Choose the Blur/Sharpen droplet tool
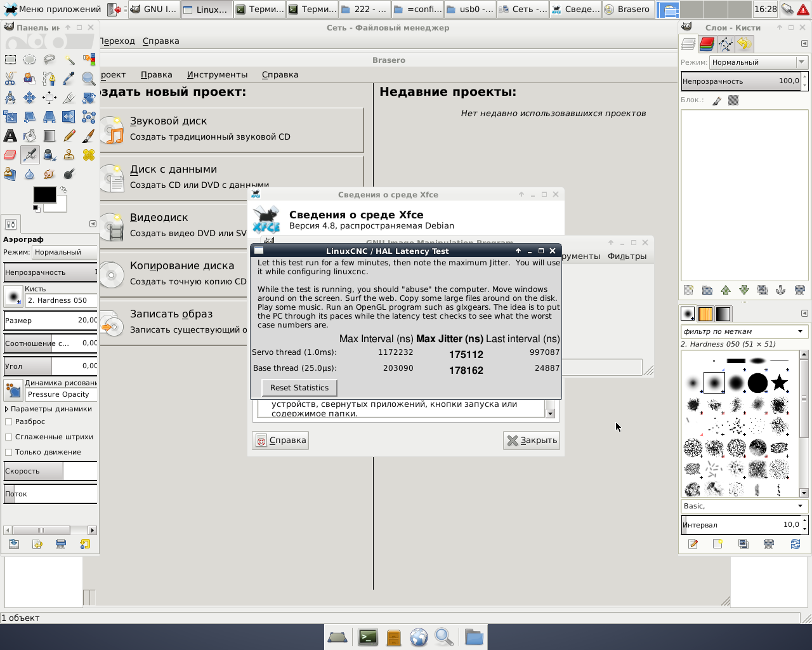Screen dimensions: 812x650 [30, 174]
